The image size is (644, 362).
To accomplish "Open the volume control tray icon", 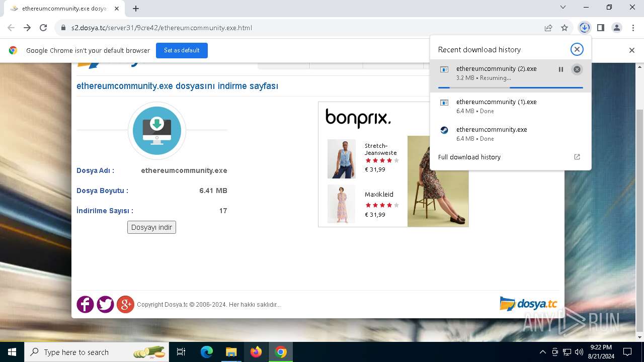I will point(579,352).
